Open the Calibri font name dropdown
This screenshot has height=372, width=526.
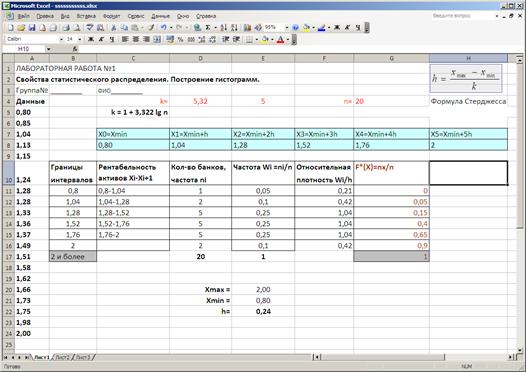click(61, 39)
